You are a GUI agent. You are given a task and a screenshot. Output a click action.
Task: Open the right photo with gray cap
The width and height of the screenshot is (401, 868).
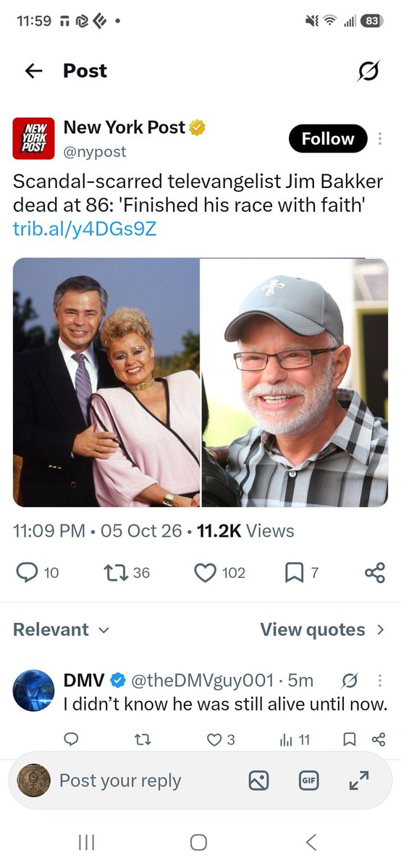pyautogui.click(x=295, y=382)
